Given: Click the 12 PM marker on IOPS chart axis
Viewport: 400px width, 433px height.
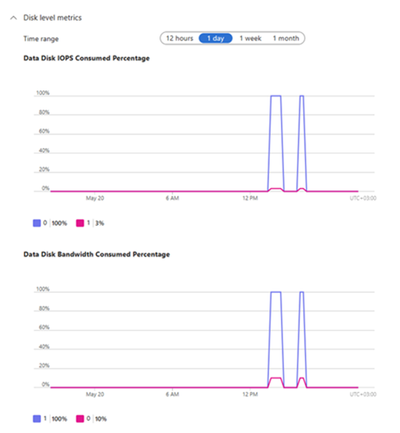Looking at the screenshot, I should [x=250, y=198].
